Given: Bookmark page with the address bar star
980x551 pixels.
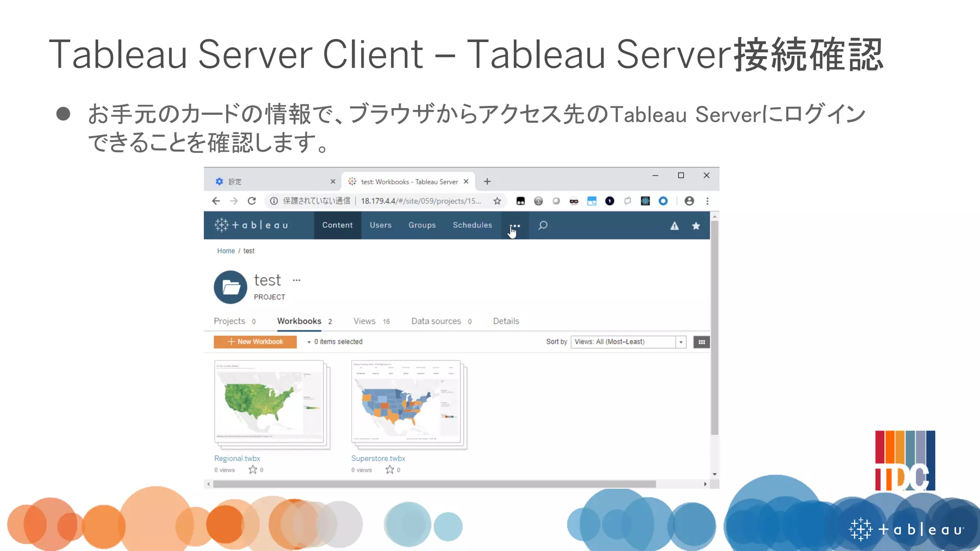Looking at the screenshot, I should (497, 201).
